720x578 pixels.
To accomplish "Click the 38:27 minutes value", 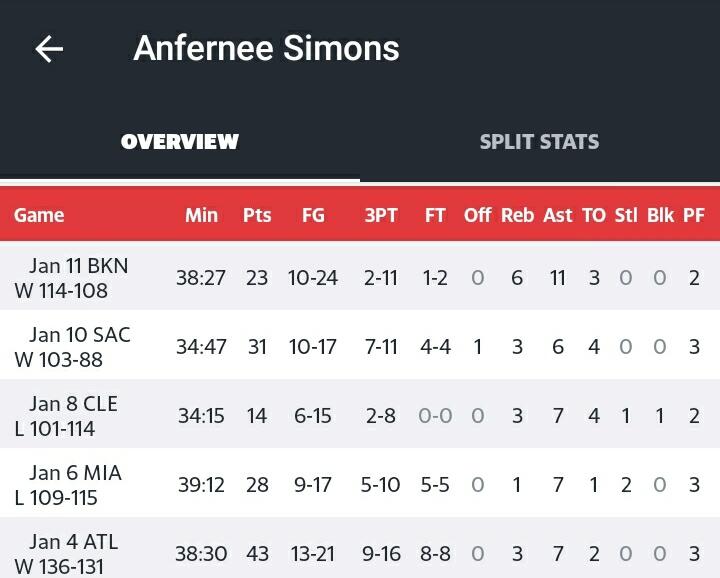I will (201, 278).
